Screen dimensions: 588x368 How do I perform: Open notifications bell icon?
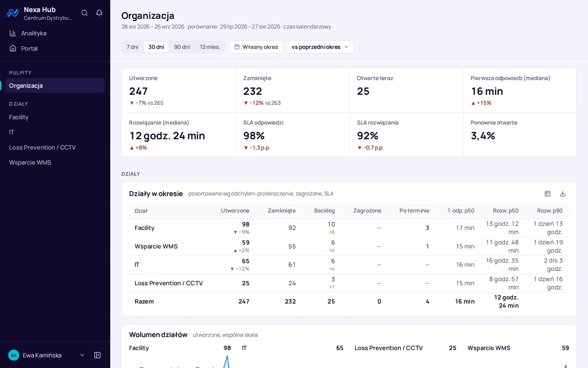[x=99, y=13]
